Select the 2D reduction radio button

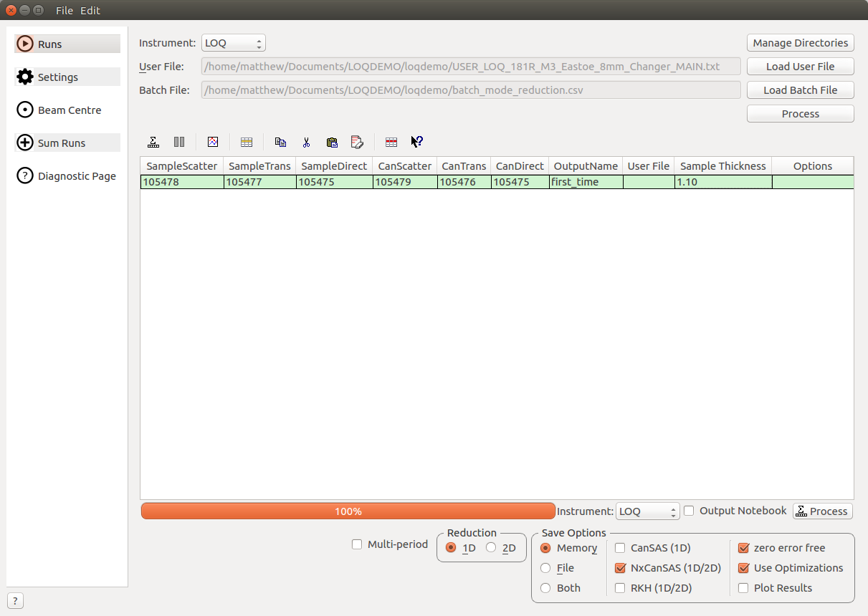point(491,548)
